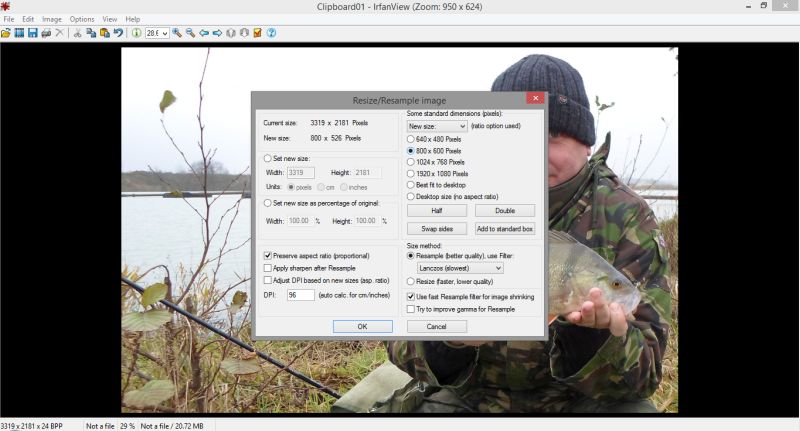The height and width of the screenshot is (431, 800).
Task: Enable Apply sharpen after Resample checkbox
Action: tap(267, 268)
